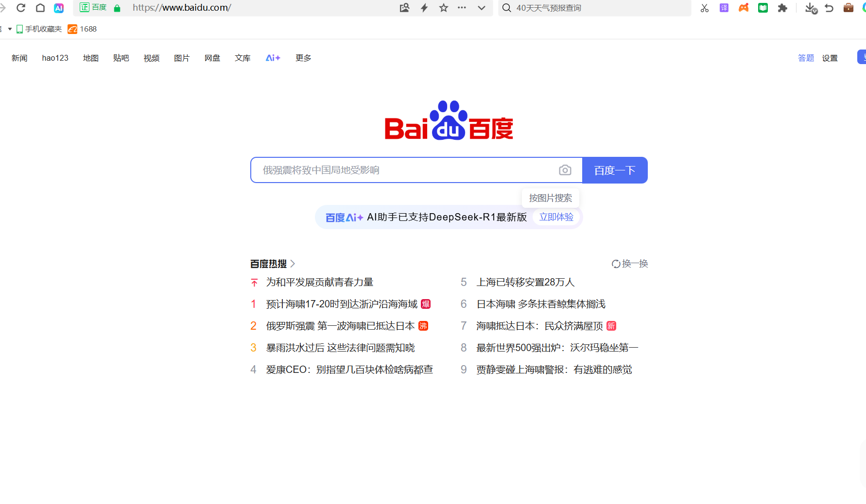Click the 百度一下 search button
866x504 pixels.
click(x=615, y=170)
